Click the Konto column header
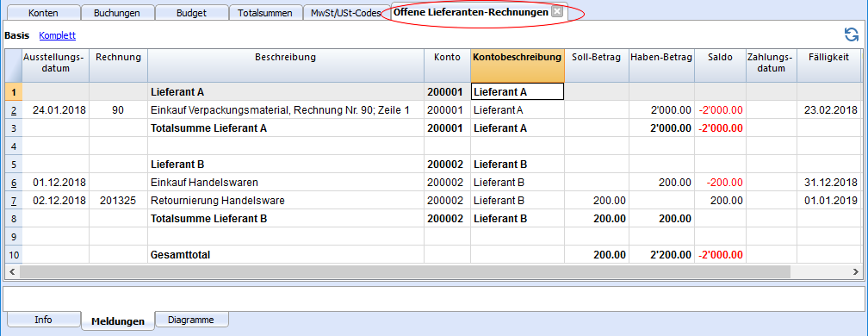Screen dimensions: 868x336 point(447,65)
